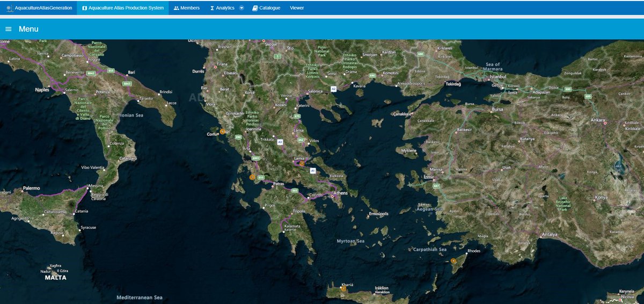Open the hamburger menu icon
Screen dimensions: 644x304
(x=8, y=29)
